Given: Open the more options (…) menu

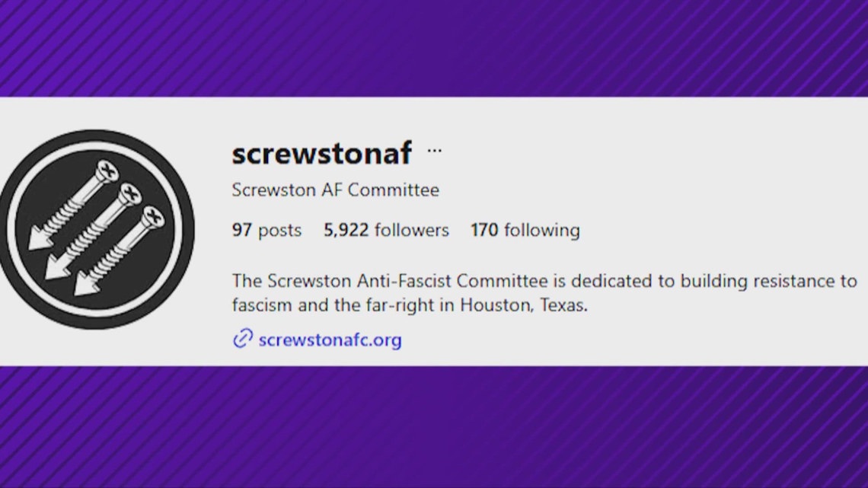Looking at the screenshot, I should click(x=435, y=150).
